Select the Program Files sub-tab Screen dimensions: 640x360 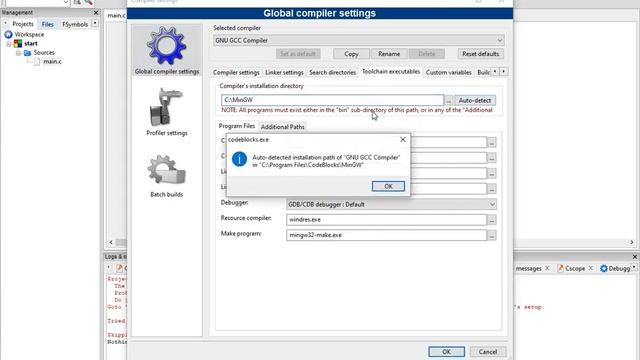click(x=236, y=126)
